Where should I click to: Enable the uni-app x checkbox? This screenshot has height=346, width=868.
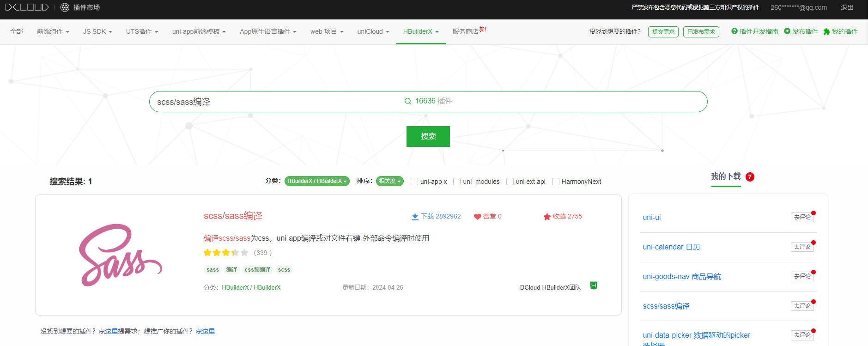pyautogui.click(x=414, y=182)
